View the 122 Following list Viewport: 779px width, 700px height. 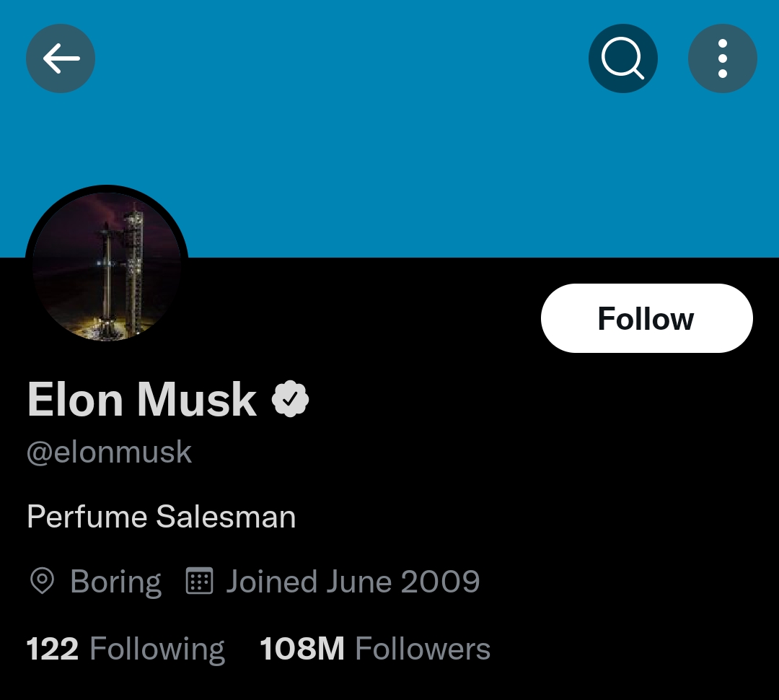[x=125, y=647]
